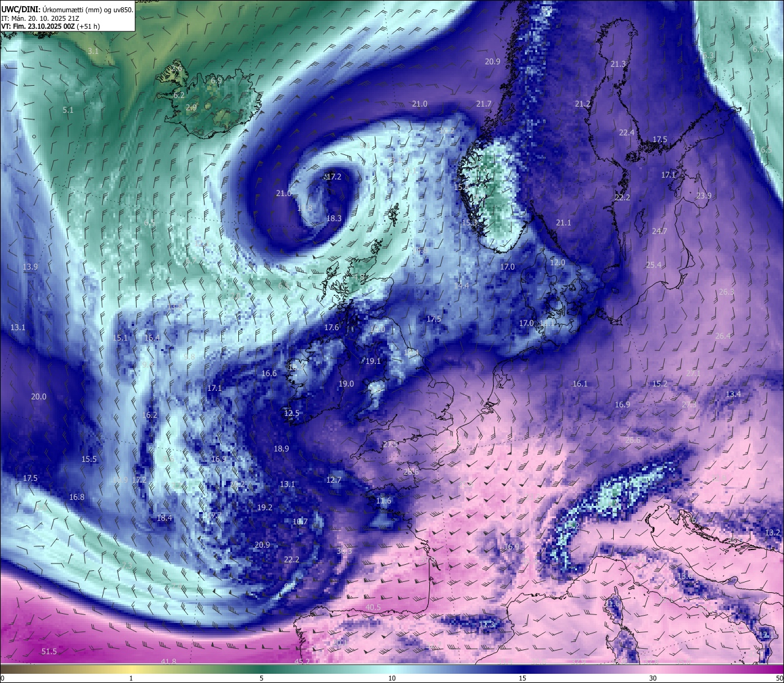784x683 pixels.
Task: Click the 12.5 value south of Ireland
Action: 292,413
